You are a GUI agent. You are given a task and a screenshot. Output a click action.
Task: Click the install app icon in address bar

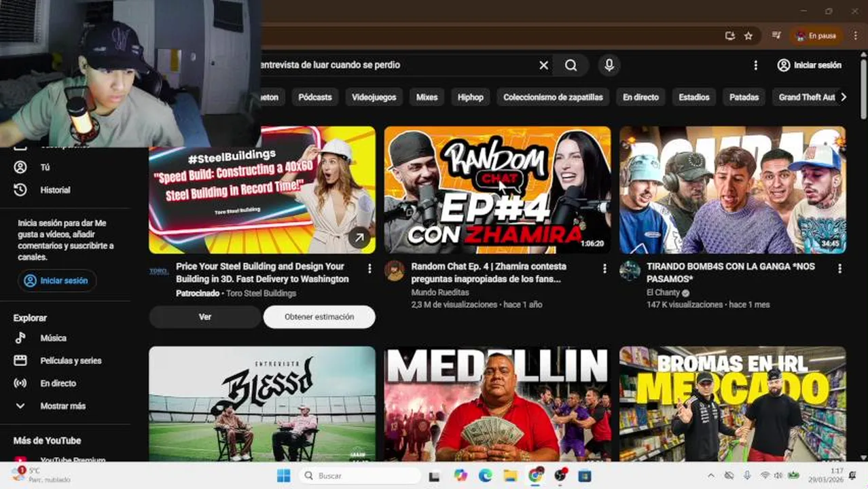[x=730, y=36]
